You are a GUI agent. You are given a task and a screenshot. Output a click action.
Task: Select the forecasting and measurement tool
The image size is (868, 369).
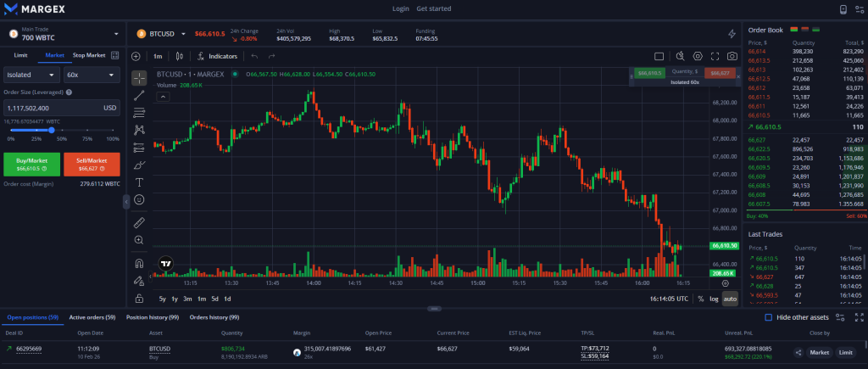coord(139,148)
